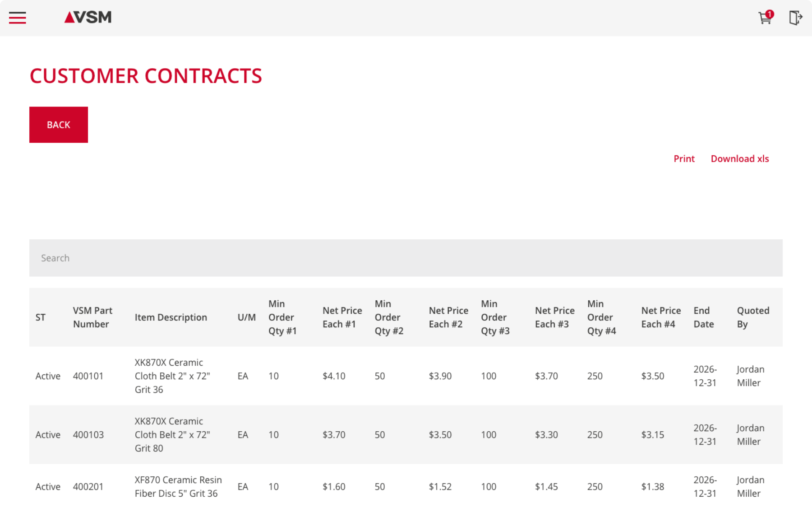Click the Grit 80 Cloth Belt description
The image size is (812, 508).
[x=172, y=435]
